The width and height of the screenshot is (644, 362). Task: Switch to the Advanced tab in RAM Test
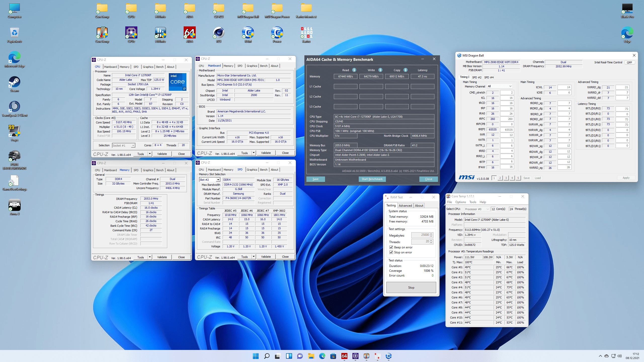tap(405, 205)
